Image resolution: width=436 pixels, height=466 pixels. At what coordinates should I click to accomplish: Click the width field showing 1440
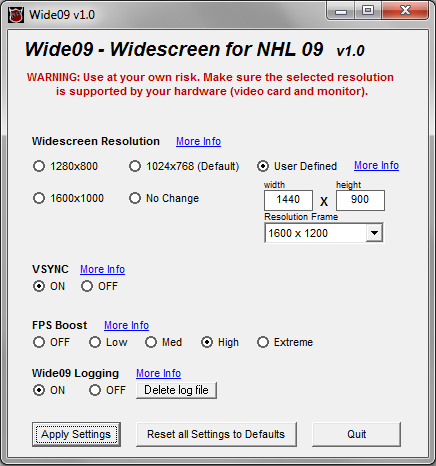click(x=288, y=200)
